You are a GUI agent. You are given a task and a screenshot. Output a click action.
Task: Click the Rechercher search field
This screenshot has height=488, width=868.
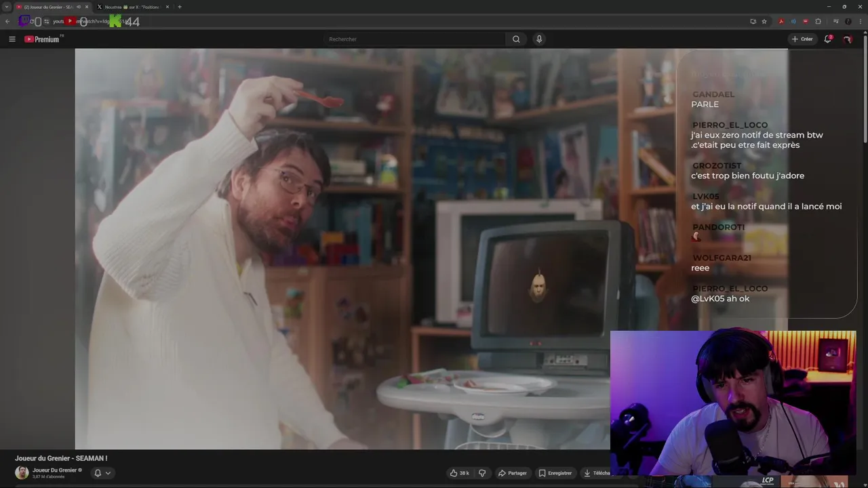click(414, 39)
